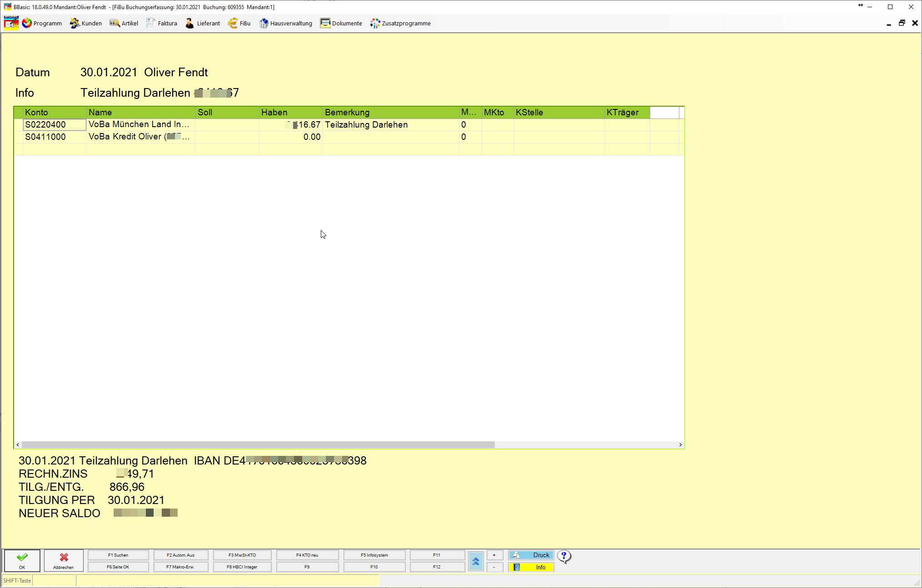Screen dimensions: 922x588
Task: Click the Kunden people icon
Action: pyautogui.click(x=75, y=23)
